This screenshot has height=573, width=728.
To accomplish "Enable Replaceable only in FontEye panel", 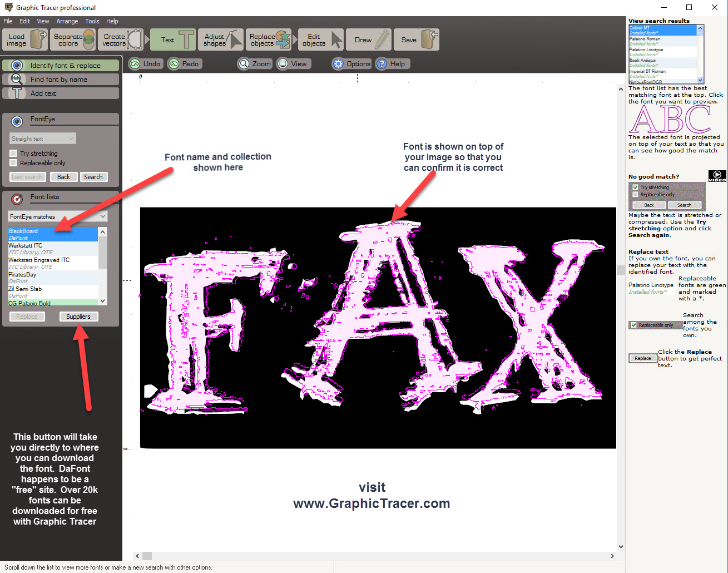I will coord(13,163).
